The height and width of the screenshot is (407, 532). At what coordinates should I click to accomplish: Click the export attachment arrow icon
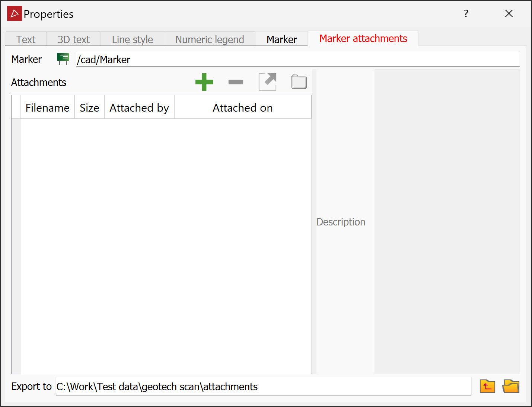(x=268, y=82)
